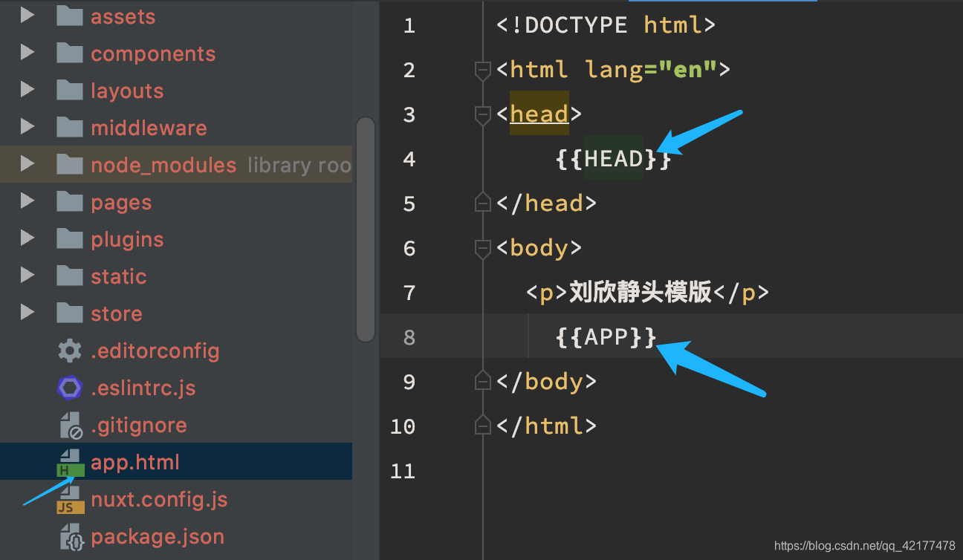Viewport: 963px width, 560px height.
Task: Open app.html in the project tree
Action: [x=135, y=462]
